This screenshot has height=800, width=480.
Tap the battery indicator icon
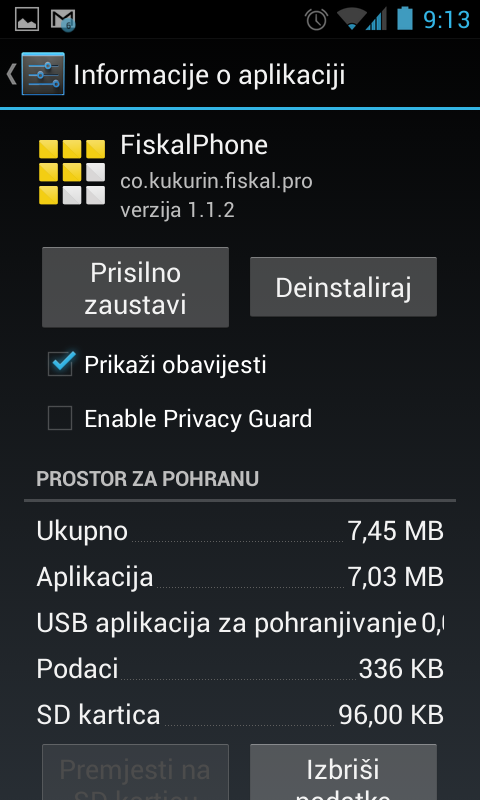pos(405,18)
